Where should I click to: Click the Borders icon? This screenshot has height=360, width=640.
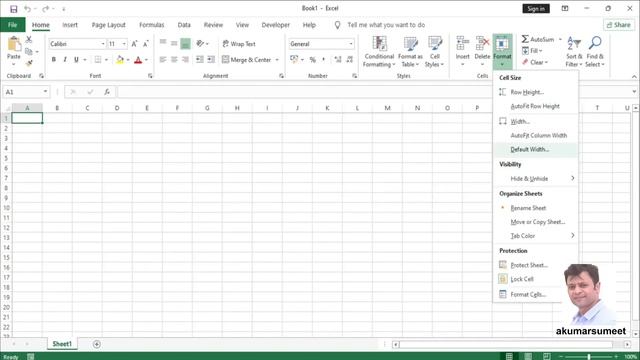coord(98,60)
